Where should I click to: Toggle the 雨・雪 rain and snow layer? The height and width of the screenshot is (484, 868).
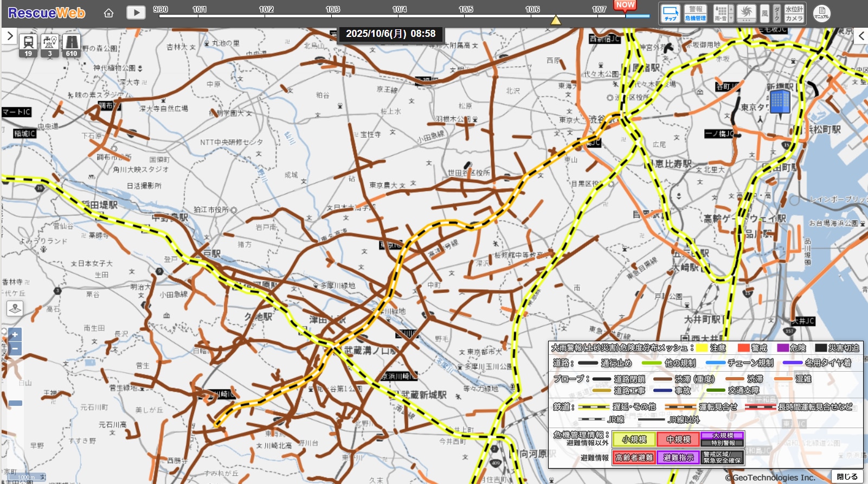pos(720,13)
